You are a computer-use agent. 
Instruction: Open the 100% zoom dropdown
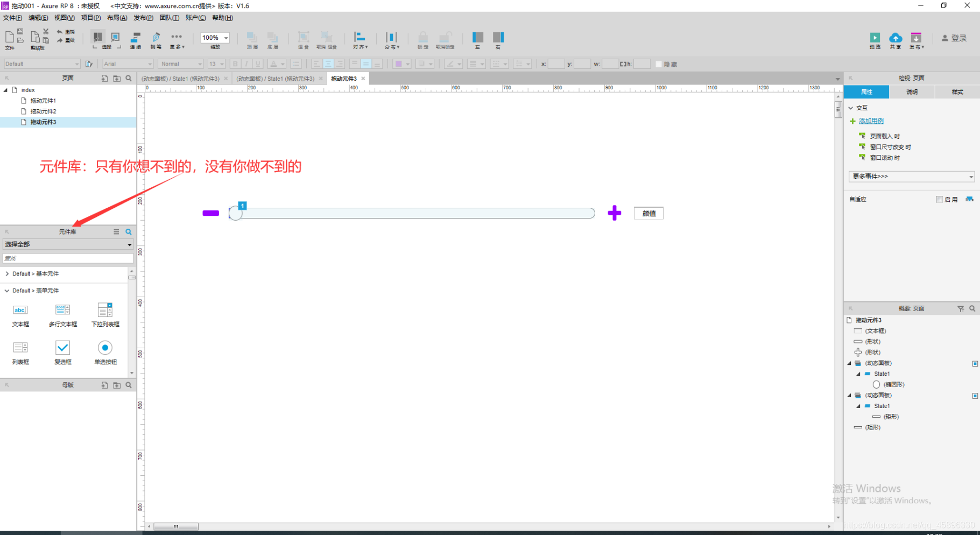click(215, 38)
